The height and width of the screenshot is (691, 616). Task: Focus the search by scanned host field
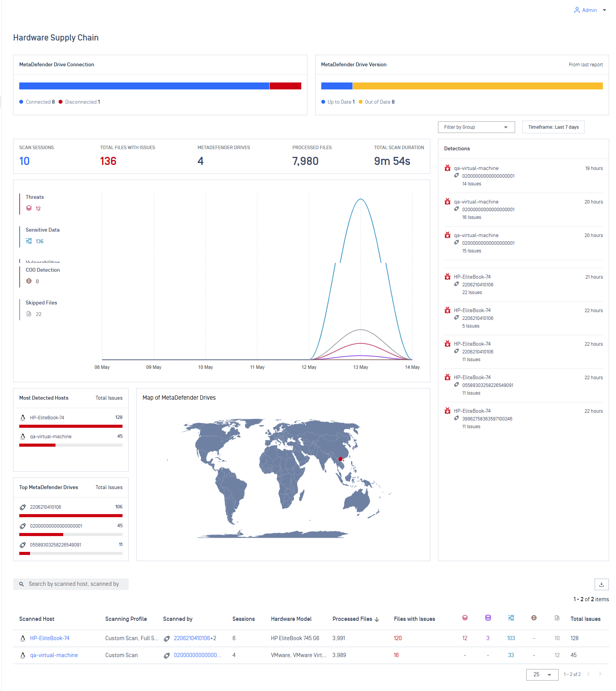click(71, 584)
